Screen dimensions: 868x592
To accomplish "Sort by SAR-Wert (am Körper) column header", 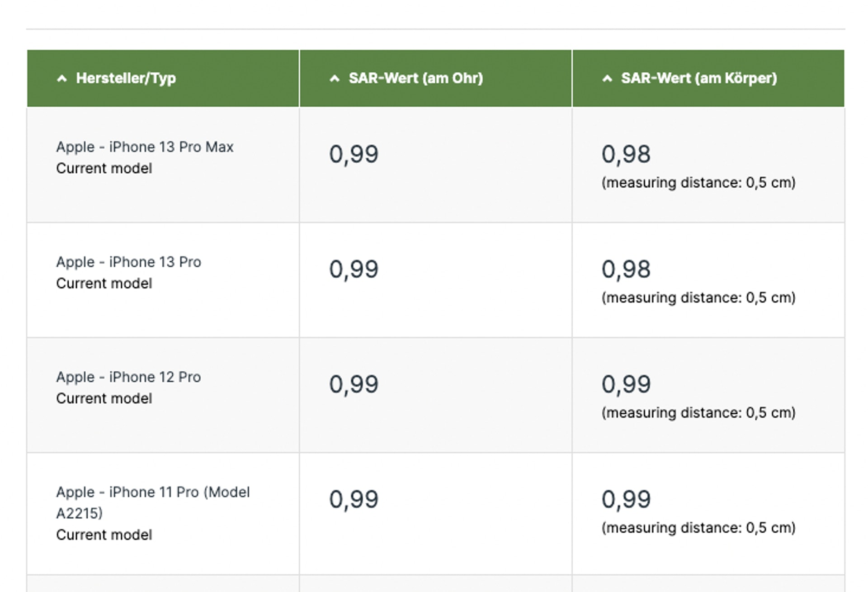I will click(x=699, y=78).
